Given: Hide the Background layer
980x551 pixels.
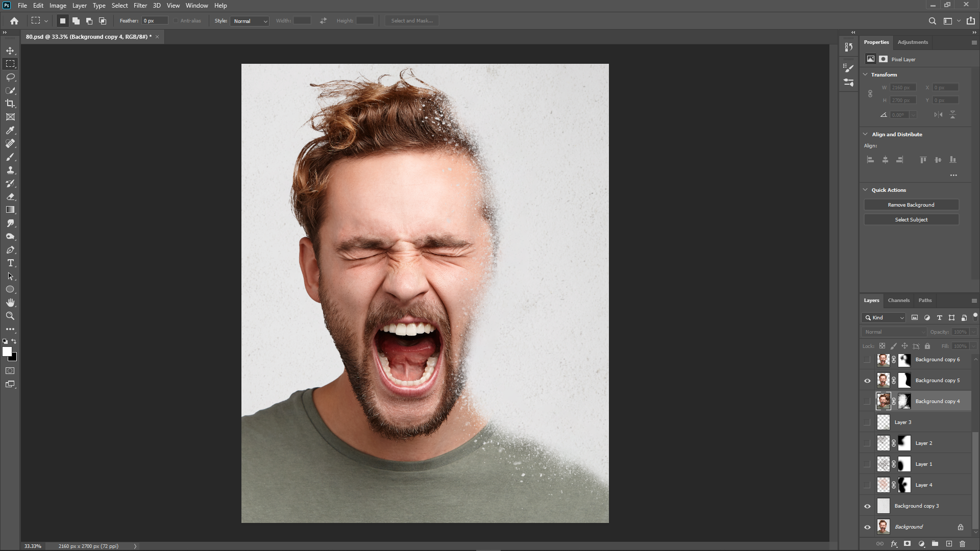Looking at the screenshot, I should [867, 527].
